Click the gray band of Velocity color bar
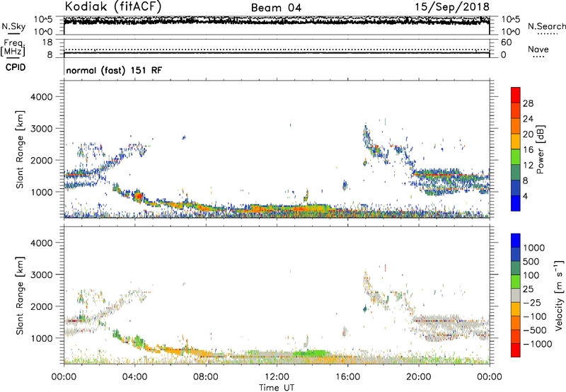Screen dimensions: 566x392 click(516, 296)
